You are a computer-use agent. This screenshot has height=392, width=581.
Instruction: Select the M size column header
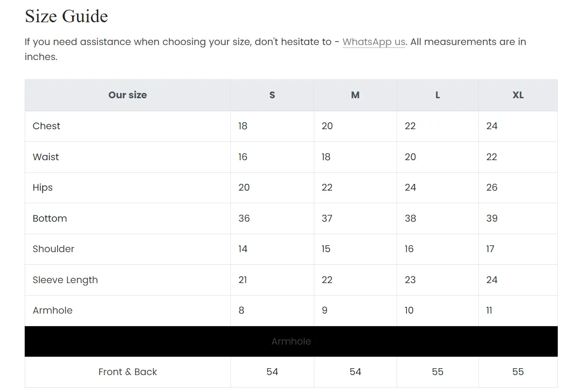355,95
